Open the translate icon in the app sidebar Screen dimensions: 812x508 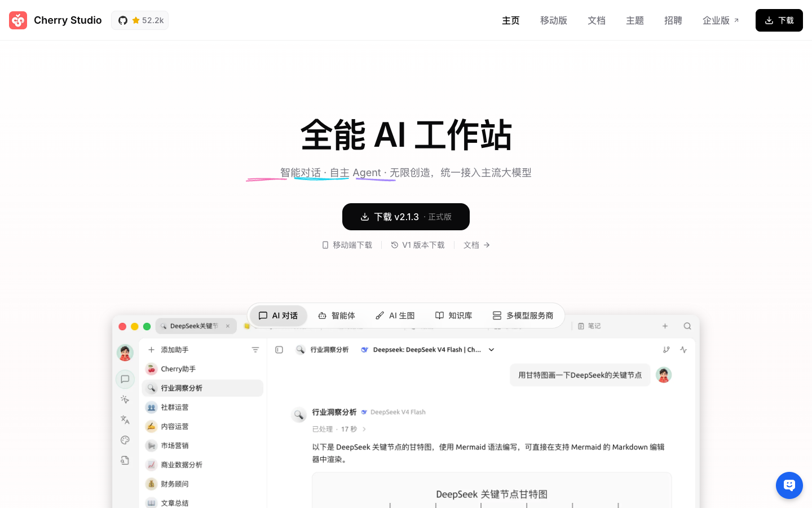click(125, 420)
